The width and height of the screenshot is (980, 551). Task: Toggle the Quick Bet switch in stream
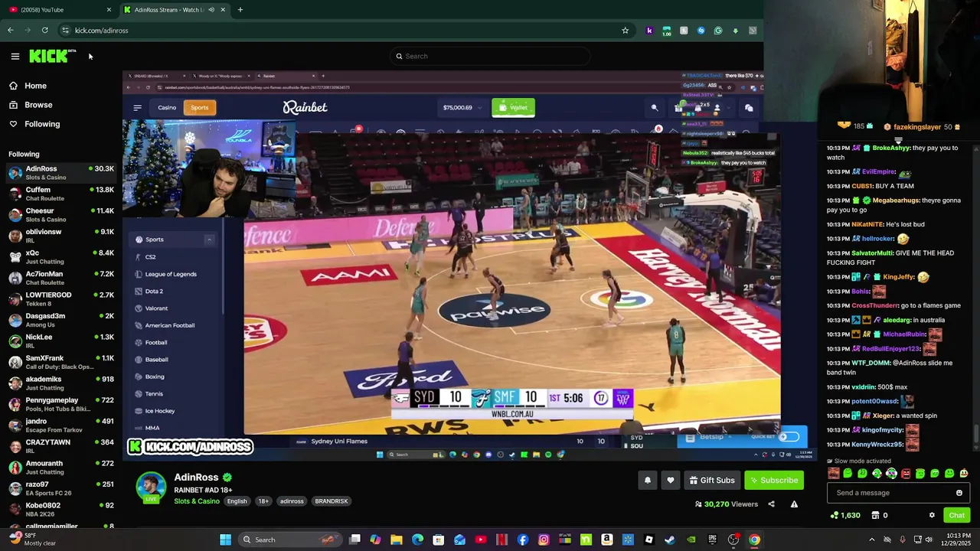[789, 437]
